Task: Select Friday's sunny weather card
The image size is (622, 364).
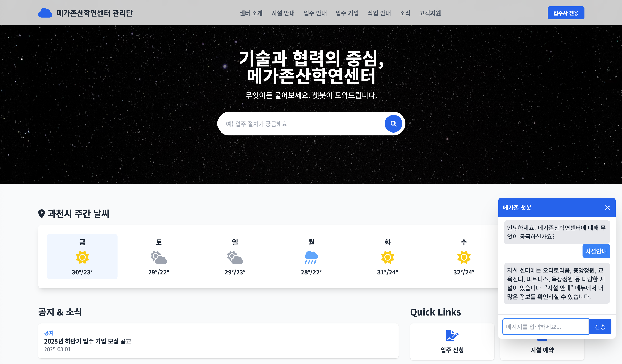Action: click(x=82, y=256)
